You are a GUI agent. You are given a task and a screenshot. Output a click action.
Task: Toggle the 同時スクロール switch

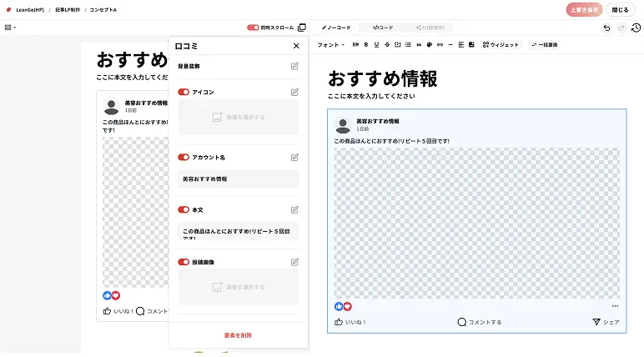(x=253, y=28)
